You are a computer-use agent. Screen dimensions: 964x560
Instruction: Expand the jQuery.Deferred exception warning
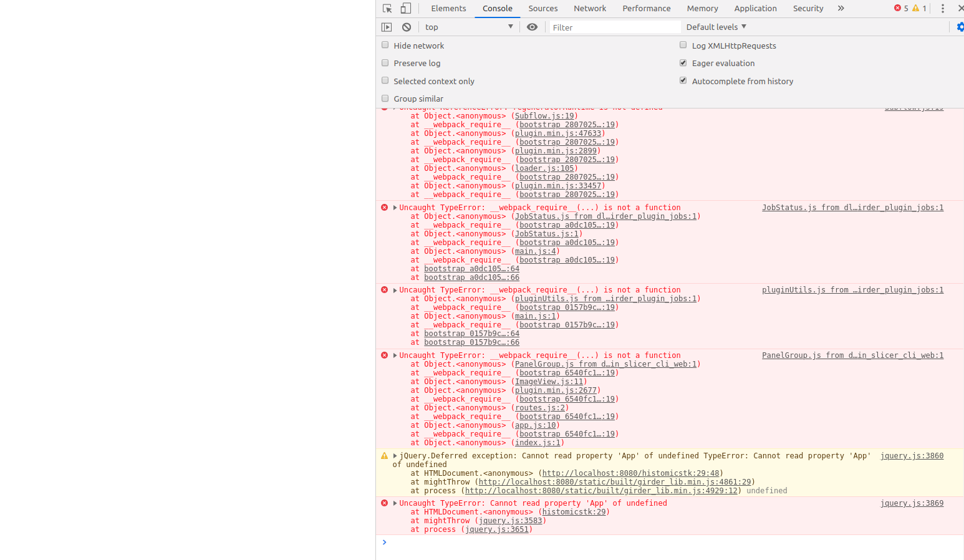395,456
